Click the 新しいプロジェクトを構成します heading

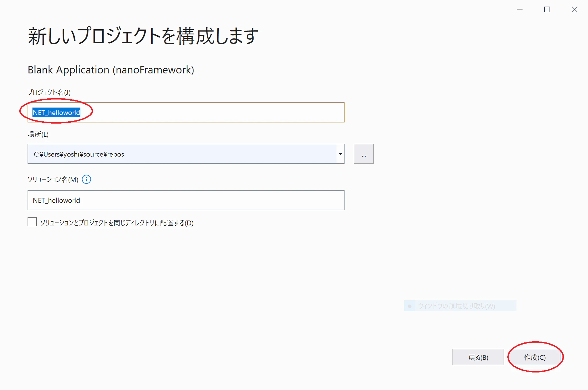point(143,36)
